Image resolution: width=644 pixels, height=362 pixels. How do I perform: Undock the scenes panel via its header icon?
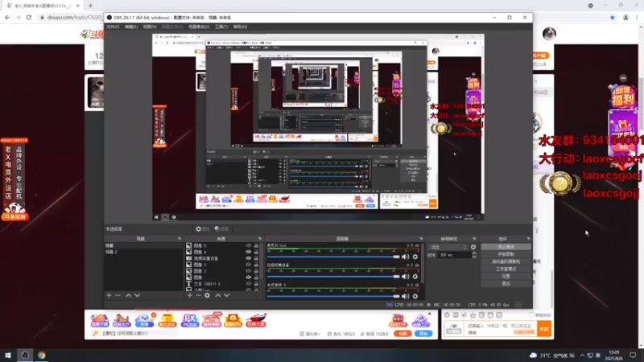pos(179,238)
